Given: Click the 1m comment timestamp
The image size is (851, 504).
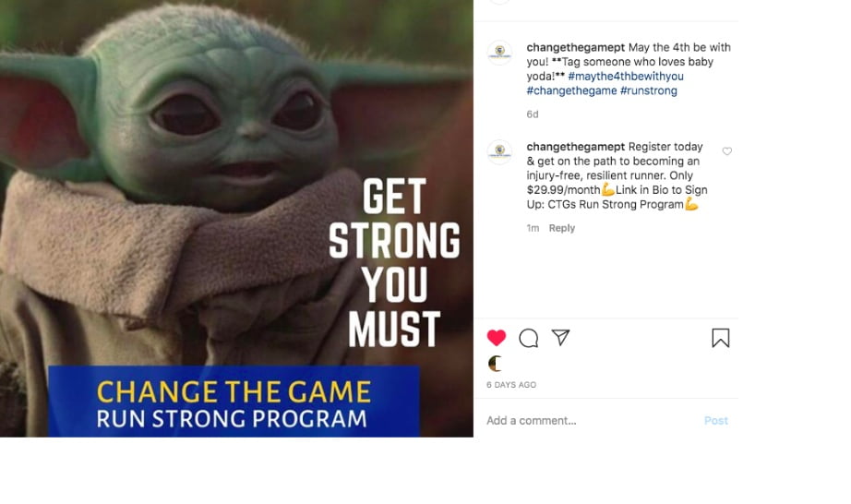Looking at the screenshot, I should pos(533,228).
